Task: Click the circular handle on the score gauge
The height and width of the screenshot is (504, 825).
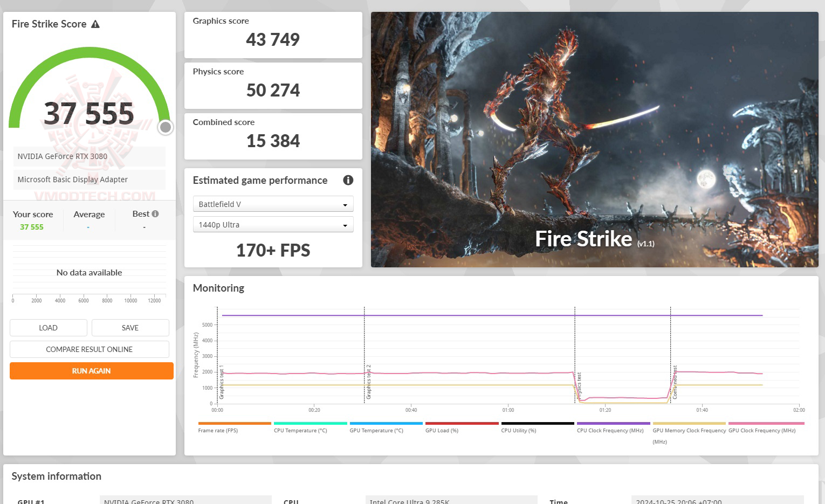Action: [165, 127]
